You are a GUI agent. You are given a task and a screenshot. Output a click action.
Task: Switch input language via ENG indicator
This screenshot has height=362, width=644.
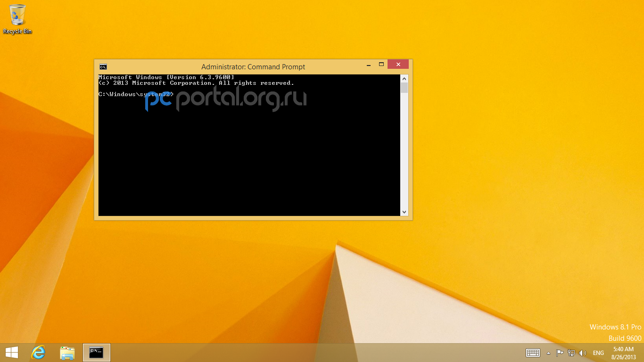point(598,353)
